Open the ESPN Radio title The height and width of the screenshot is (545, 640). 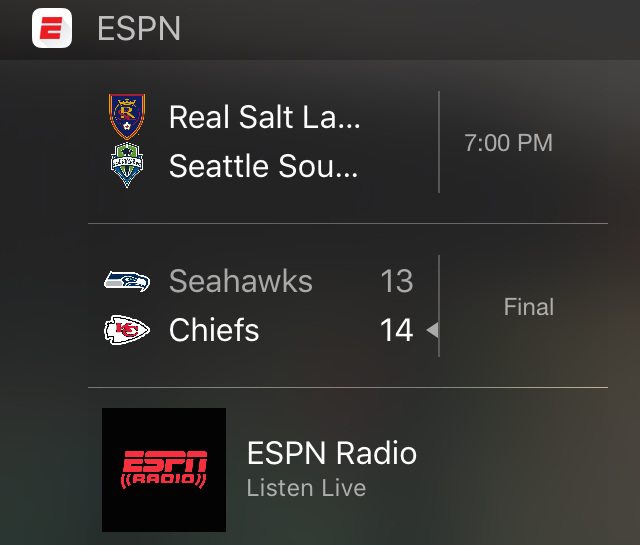tap(332, 453)
